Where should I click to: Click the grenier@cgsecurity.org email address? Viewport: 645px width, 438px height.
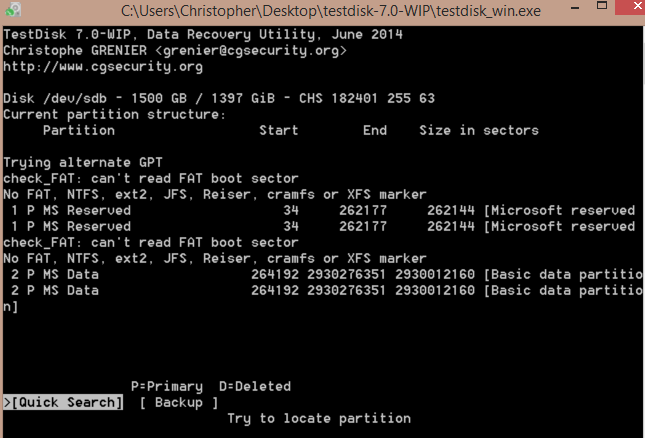251,51
